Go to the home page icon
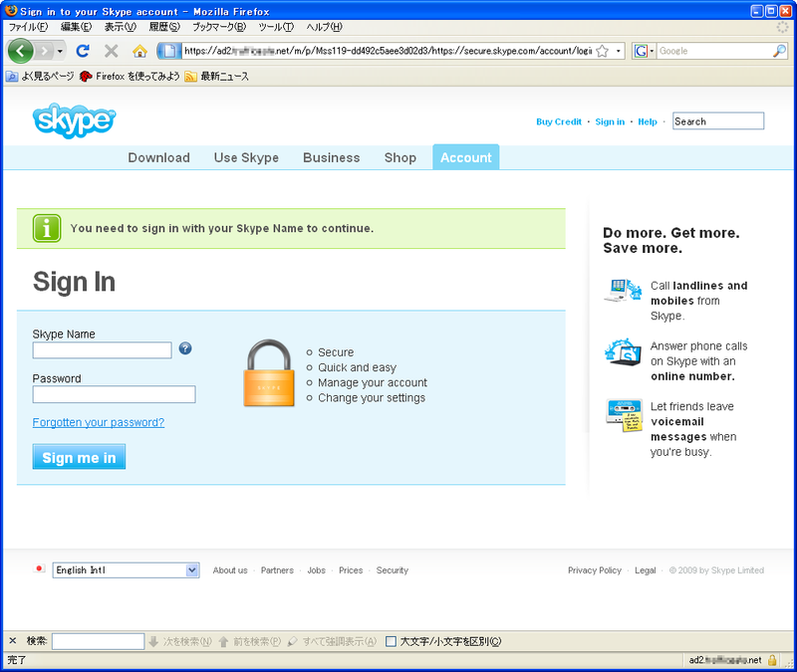797x672 pixels. pyautogui.click(x=139, y=51)
